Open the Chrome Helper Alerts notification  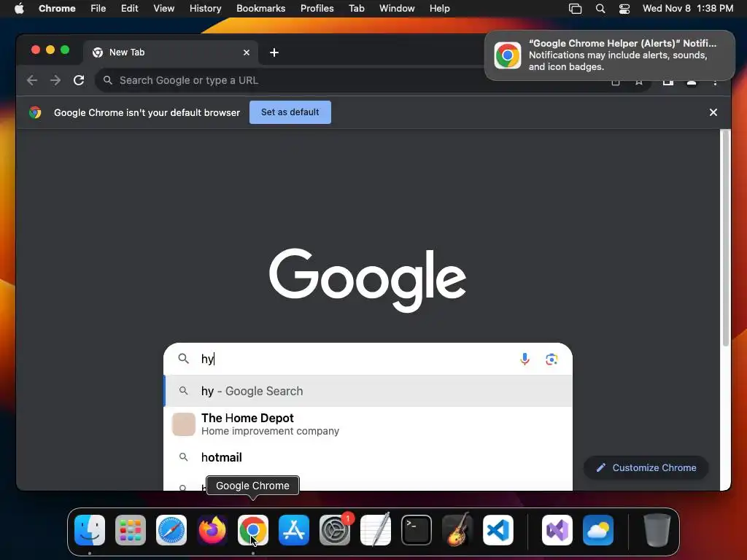609,55
